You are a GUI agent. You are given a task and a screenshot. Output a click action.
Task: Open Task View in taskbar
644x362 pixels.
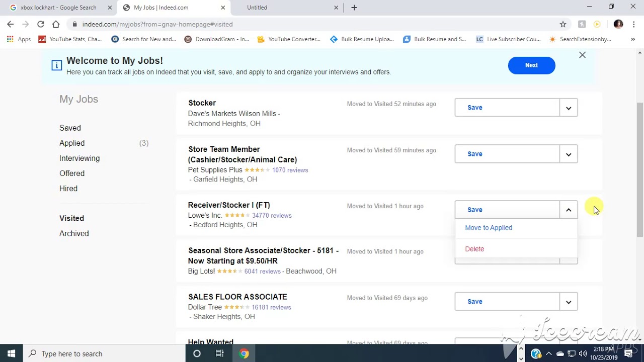[x=219, y=353]
